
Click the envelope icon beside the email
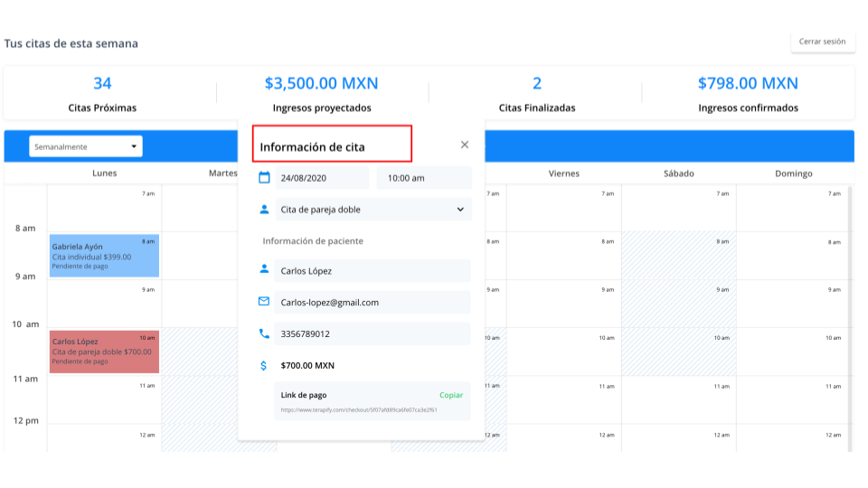[264, 302]
